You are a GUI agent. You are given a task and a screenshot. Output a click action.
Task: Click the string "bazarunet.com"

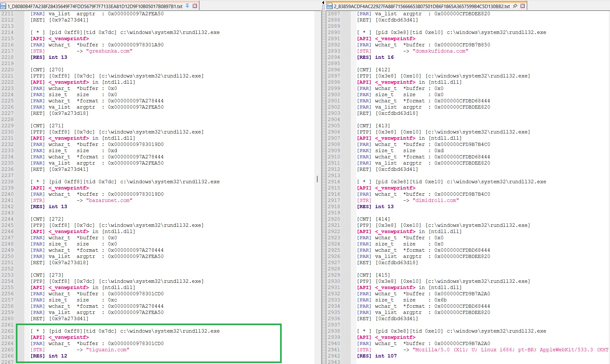[x=109, y=200]
